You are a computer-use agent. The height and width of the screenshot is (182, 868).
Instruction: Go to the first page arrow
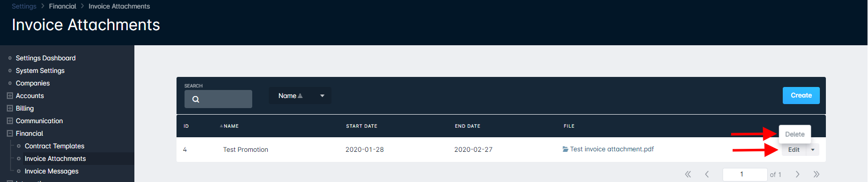click(688, 174)
